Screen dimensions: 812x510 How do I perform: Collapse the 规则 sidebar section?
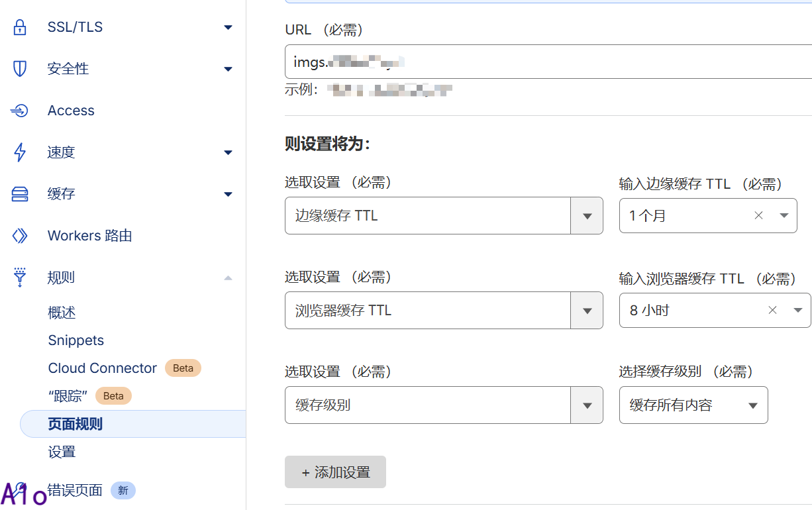(228, 278)
